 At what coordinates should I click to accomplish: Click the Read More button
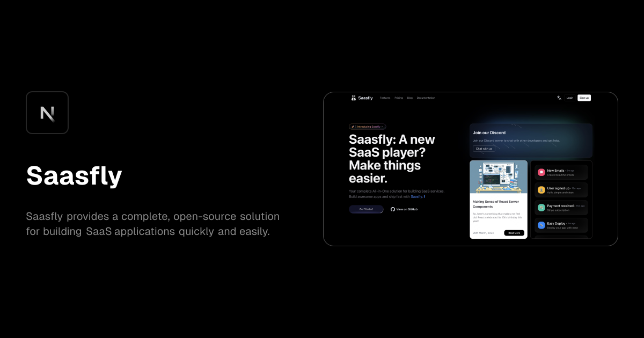coord(514,233)
